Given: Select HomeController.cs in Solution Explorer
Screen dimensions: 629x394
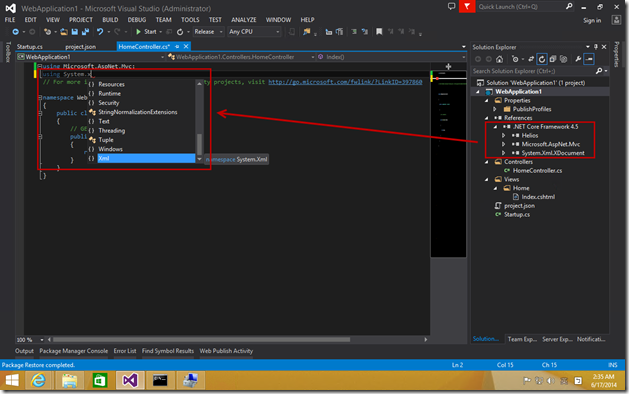Looking at the screenshot, I should (537, 171).
